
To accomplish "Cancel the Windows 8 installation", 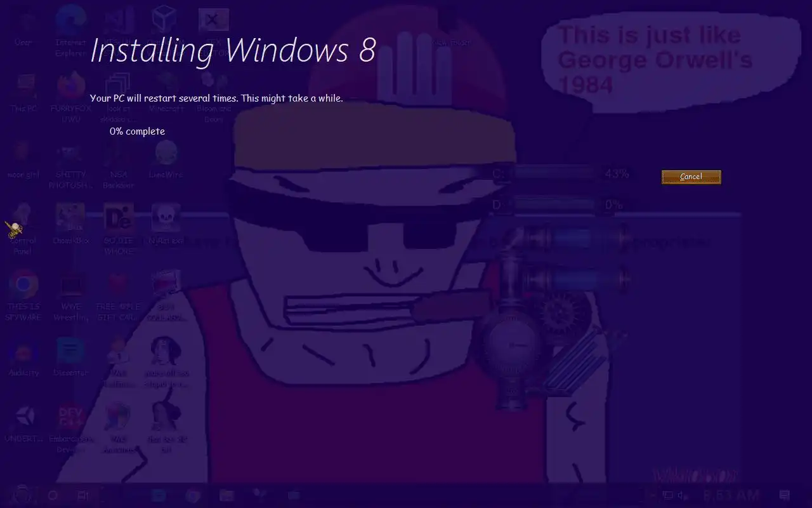I will [691, 177].
